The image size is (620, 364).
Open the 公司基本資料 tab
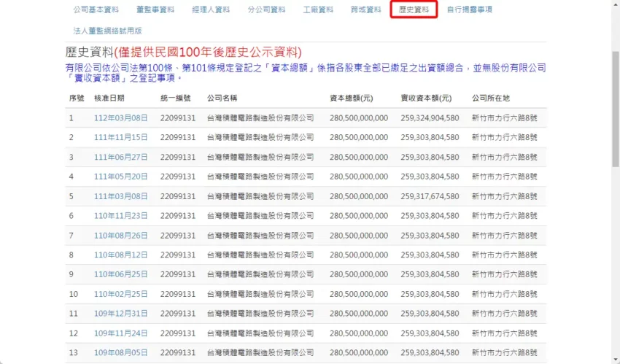pyautogui.click(x=96, y=9)
